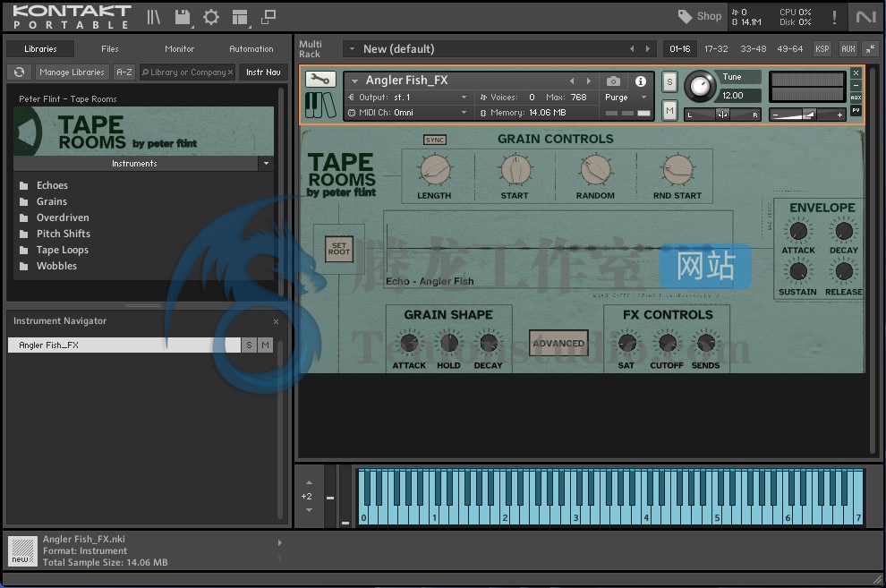Open the instrument info icon
This screenshot has height=588, width=886.
click(640, 81)
